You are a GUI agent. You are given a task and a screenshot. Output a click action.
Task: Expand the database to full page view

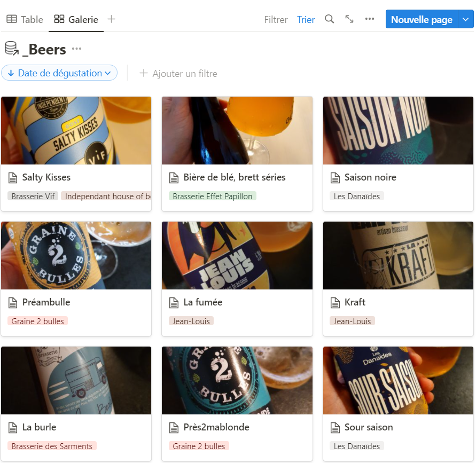[x=349, y=19]
